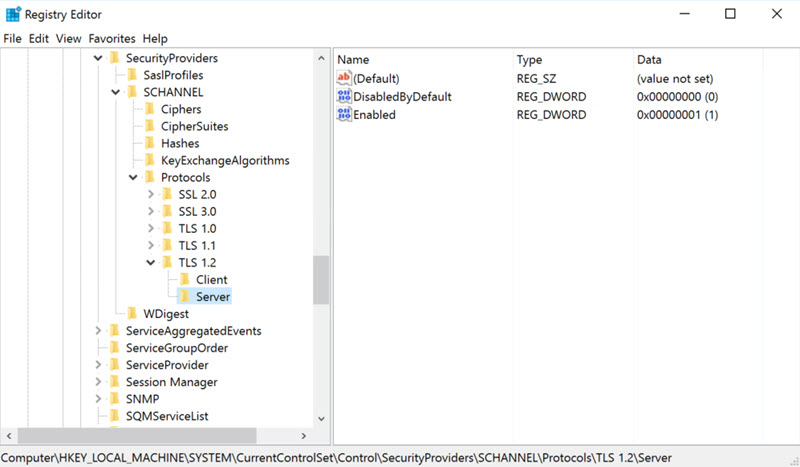Click the CipherSuites folder icon

click(x=150, y=126)
